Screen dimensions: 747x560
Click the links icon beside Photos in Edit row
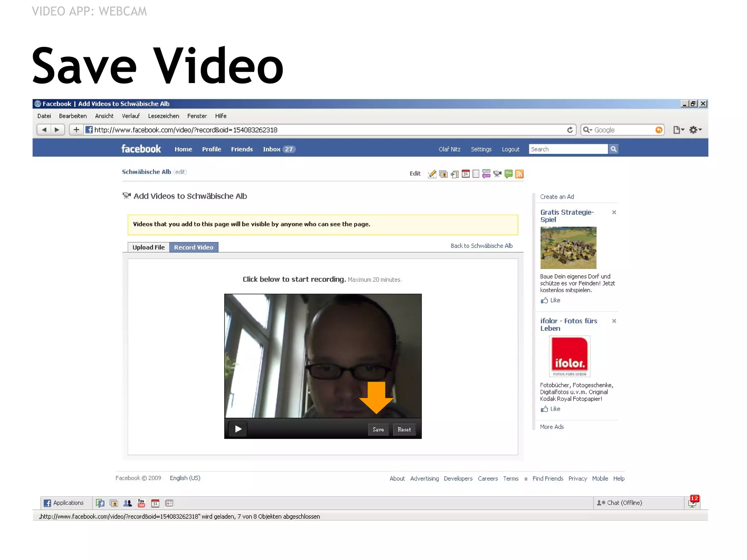coord(454,174)
